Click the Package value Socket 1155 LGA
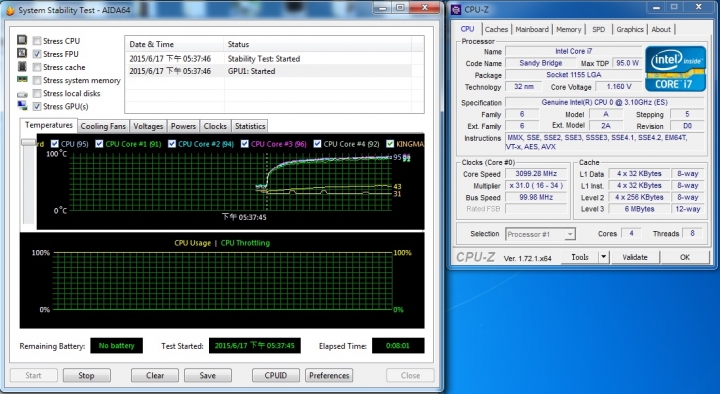The image size is (720, 394). click(x=574, y=74)
